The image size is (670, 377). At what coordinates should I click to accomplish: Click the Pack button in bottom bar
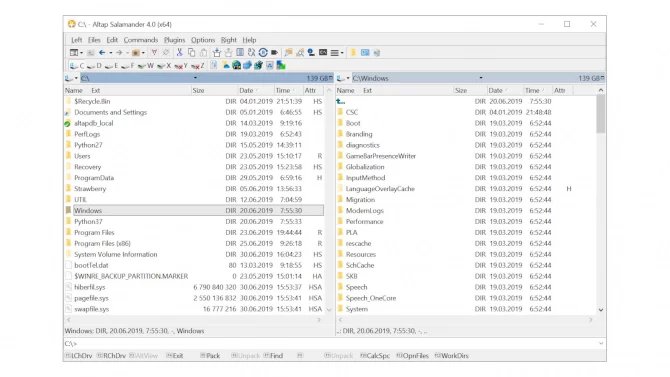tap(210, 356)
